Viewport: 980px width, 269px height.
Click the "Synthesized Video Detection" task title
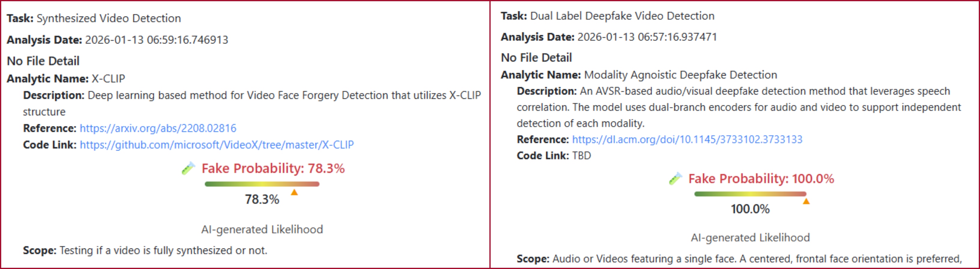(x=108, y=18)
